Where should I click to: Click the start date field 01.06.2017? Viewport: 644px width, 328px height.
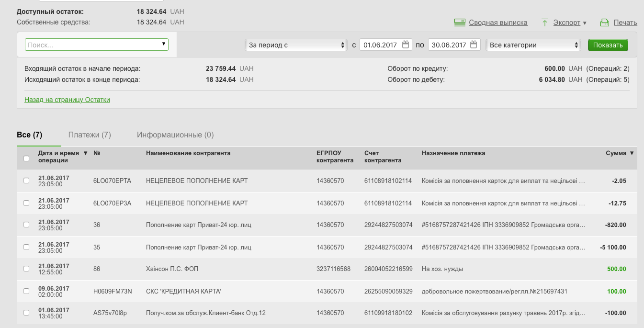coord(381,45)
